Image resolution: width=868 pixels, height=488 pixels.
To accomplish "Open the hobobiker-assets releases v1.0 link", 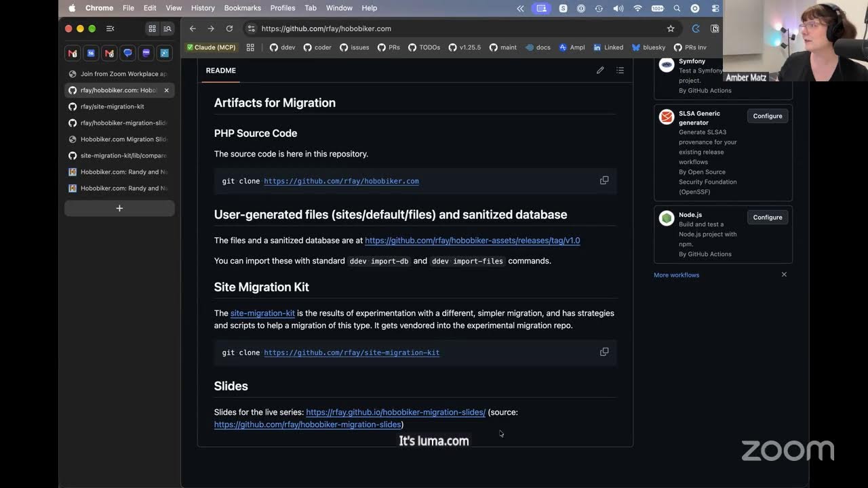I will coord(472,241).
